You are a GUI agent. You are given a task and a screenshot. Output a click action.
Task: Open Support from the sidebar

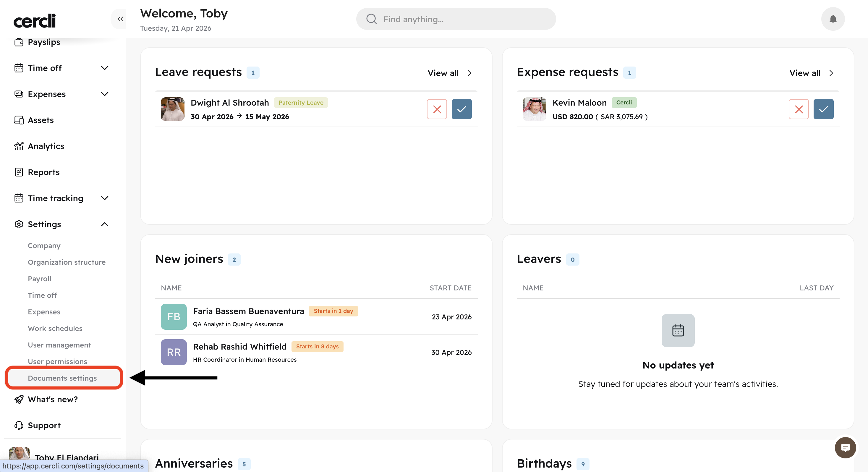[x=44, y=425]
